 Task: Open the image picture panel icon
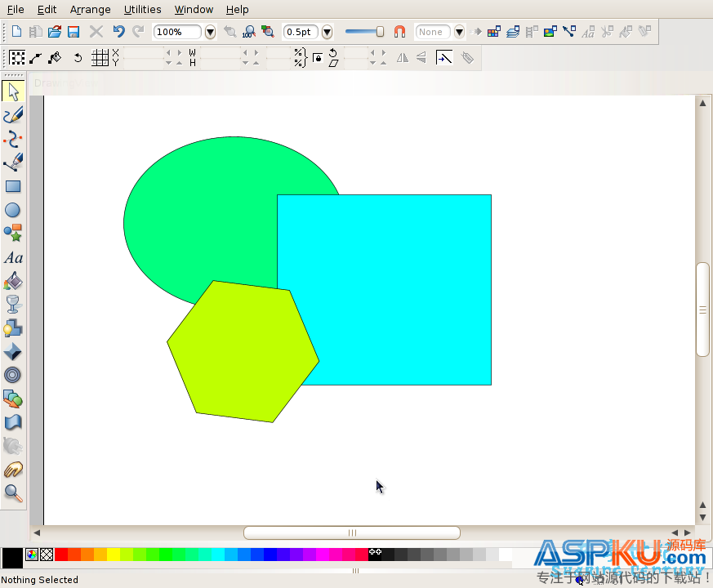click(550, 31)
